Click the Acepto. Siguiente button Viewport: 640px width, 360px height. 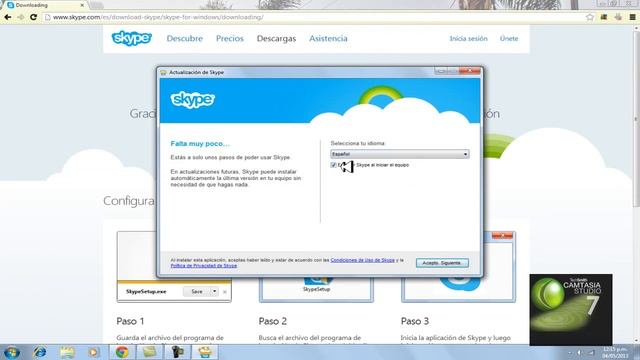[x=442, y=263]
